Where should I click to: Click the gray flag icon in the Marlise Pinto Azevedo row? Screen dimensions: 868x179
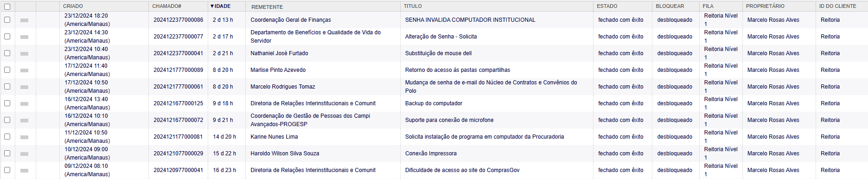pos(25,70)
